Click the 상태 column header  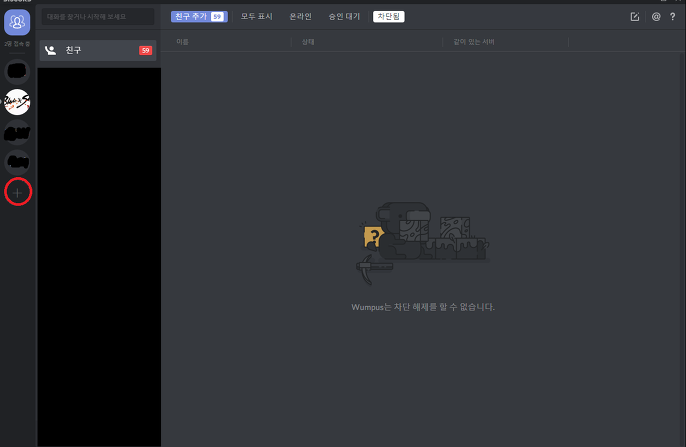coord(308,42)
